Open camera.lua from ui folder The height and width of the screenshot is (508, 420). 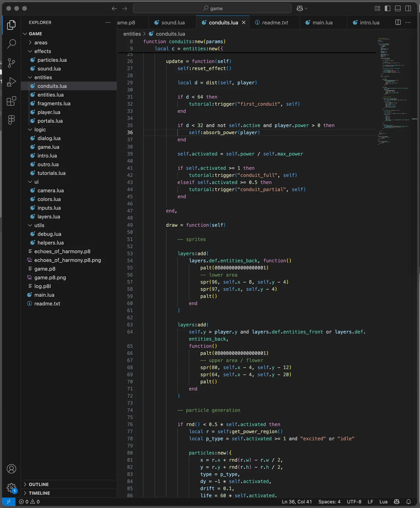pos(69,190)
